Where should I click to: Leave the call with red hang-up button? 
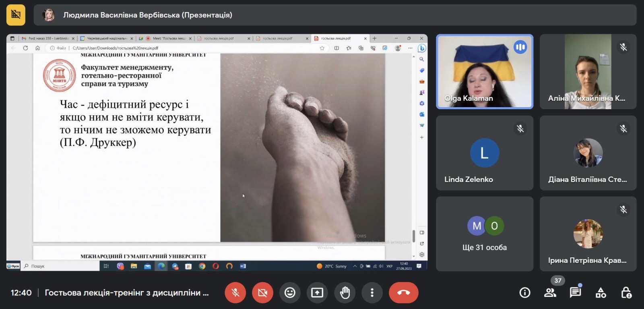click(x=403, y=292)
